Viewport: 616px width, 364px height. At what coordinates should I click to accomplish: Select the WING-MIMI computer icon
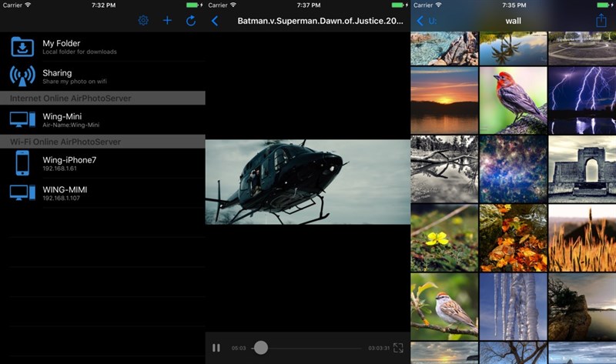(x=22, y=193)
